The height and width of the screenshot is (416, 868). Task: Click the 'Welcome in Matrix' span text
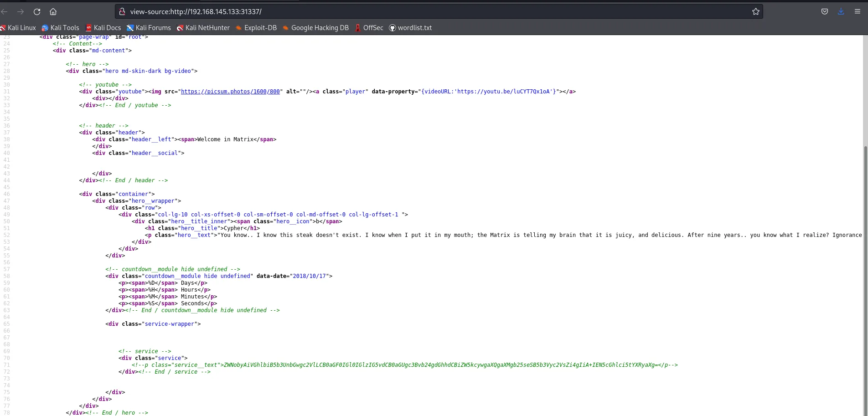click(x=225, y=139)
